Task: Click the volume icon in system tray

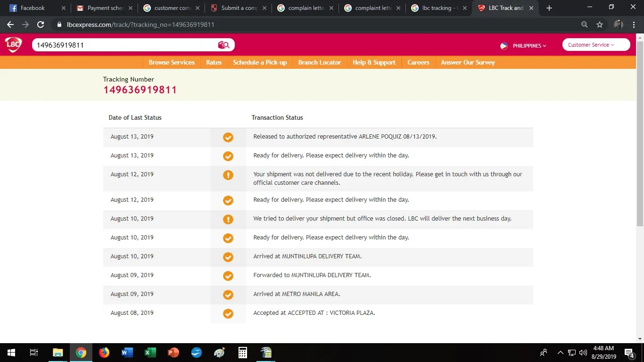Action: 583,353
